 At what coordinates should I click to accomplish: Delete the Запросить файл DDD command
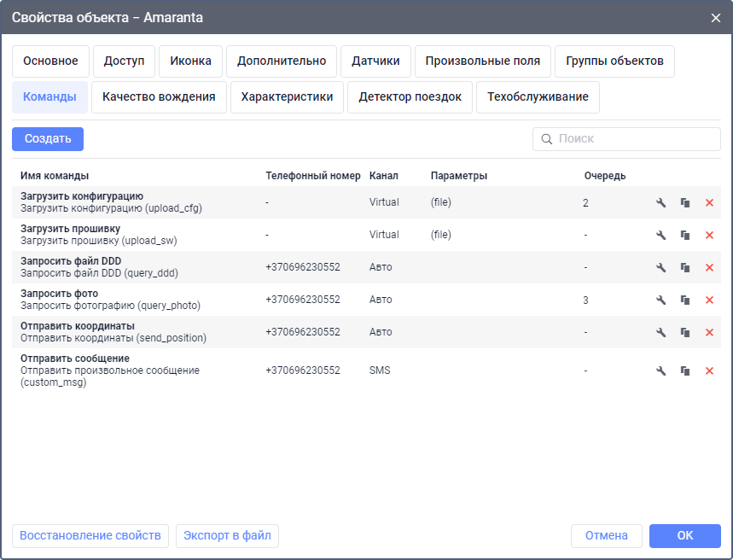click(x=709, y=267)
